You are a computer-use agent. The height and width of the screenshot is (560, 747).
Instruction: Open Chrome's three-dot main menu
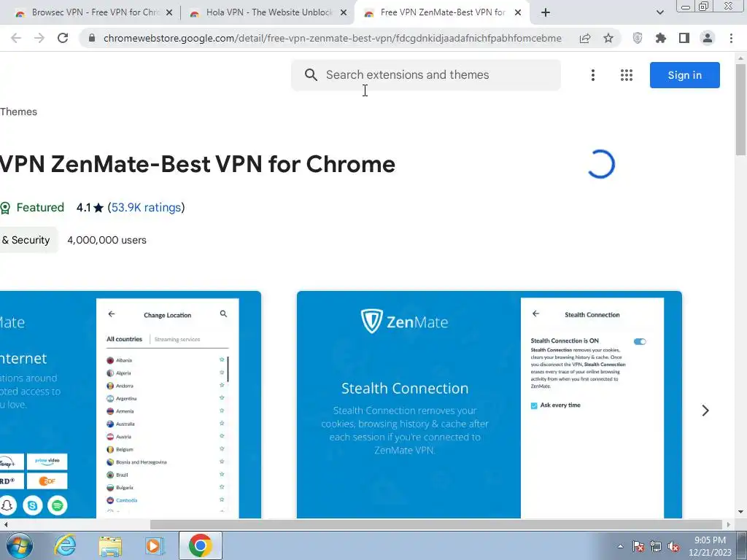731,38
